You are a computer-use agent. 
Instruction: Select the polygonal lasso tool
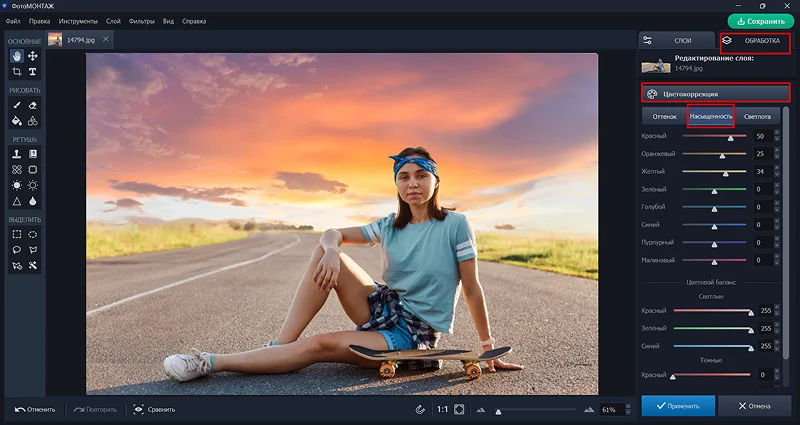[33, 250]
